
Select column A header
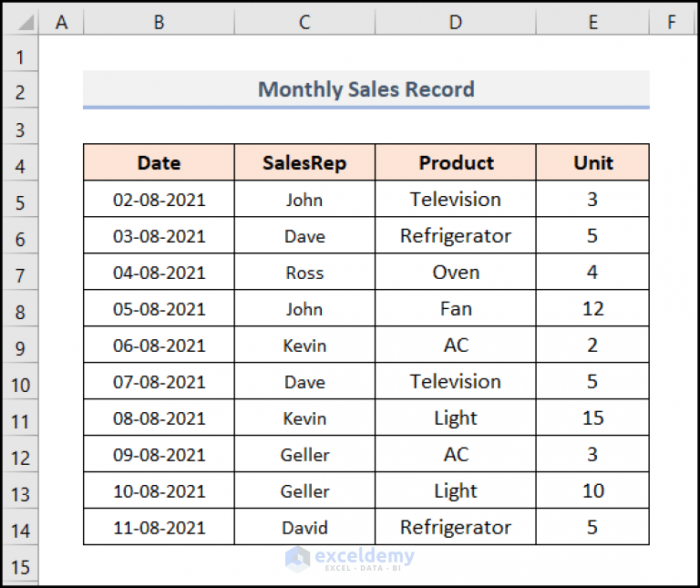[x=61, y=22]
